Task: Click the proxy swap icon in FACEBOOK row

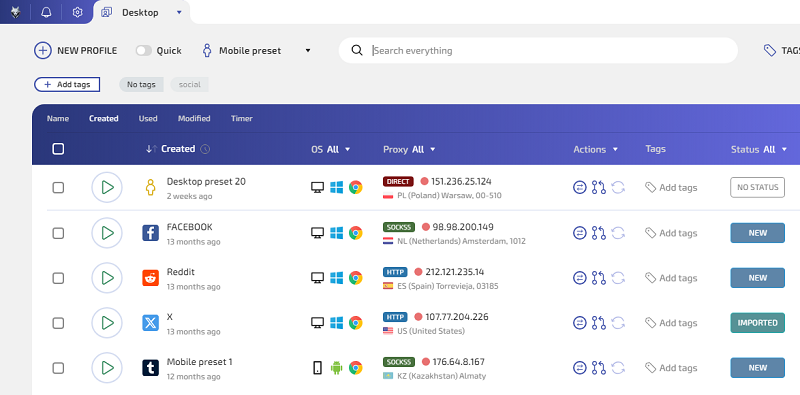Action: (x=580, y=233)
